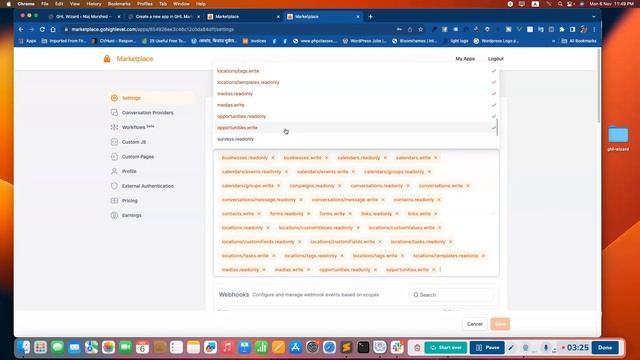Click My Apps link

point(465,59)
